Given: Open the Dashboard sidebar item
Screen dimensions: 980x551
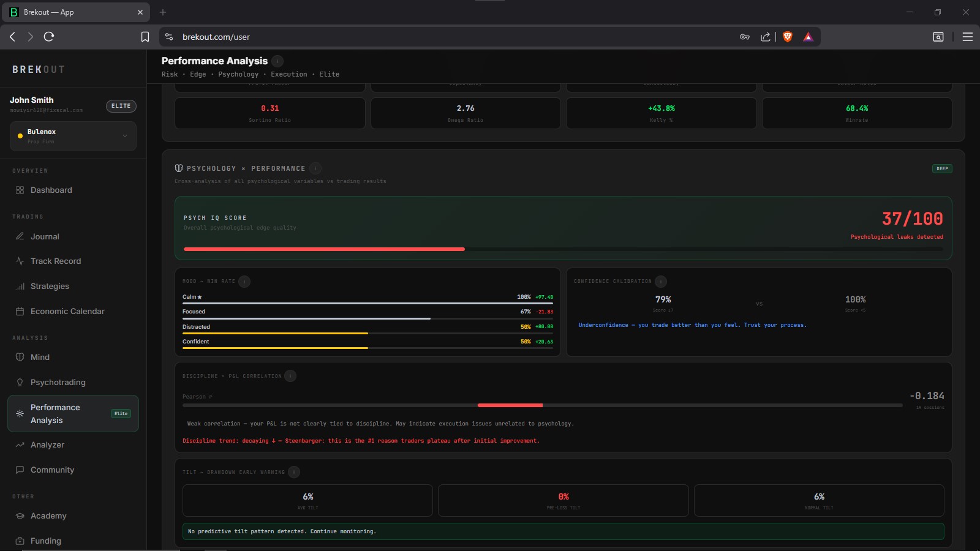Looking at the screenshot, I should pyautogui.click(x=73, y=190).
